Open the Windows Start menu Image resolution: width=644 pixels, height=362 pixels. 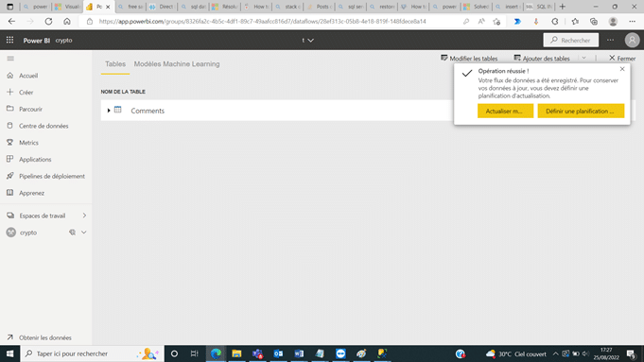(x=9, y=353)
